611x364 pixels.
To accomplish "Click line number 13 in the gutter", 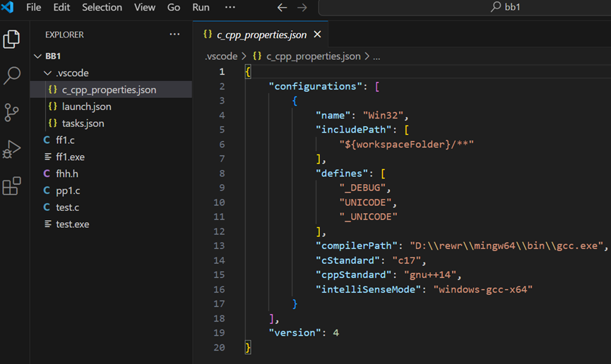I will pos(219,245).
